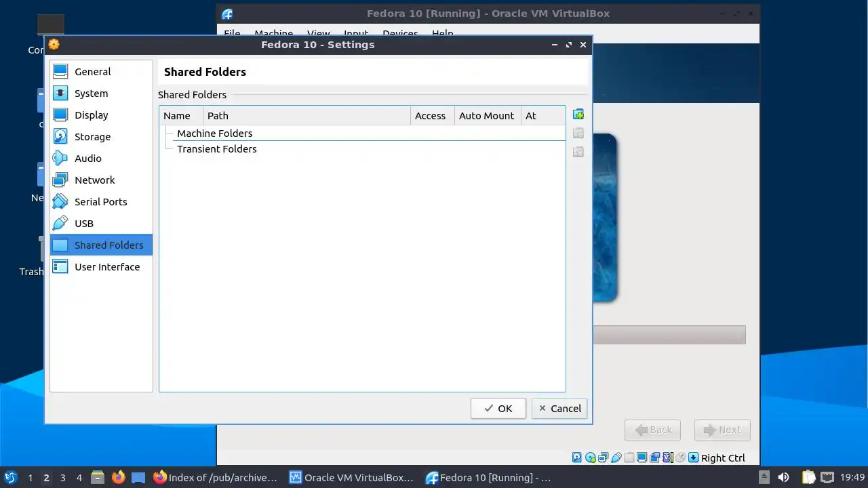
Task: Click the keyboard capture arrow icon
Action: (x=693, y=457)
